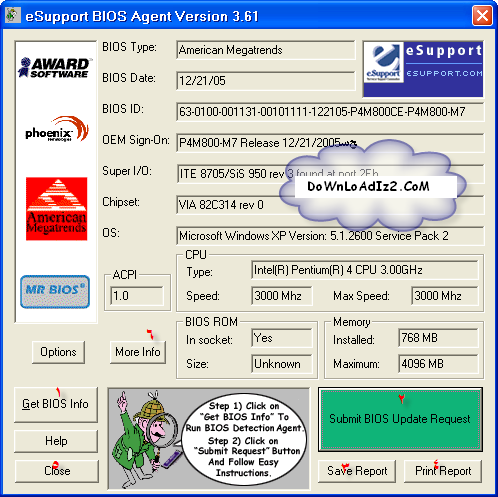Click the app icon in title bar
Screen dimensions: 498x497
13,15
